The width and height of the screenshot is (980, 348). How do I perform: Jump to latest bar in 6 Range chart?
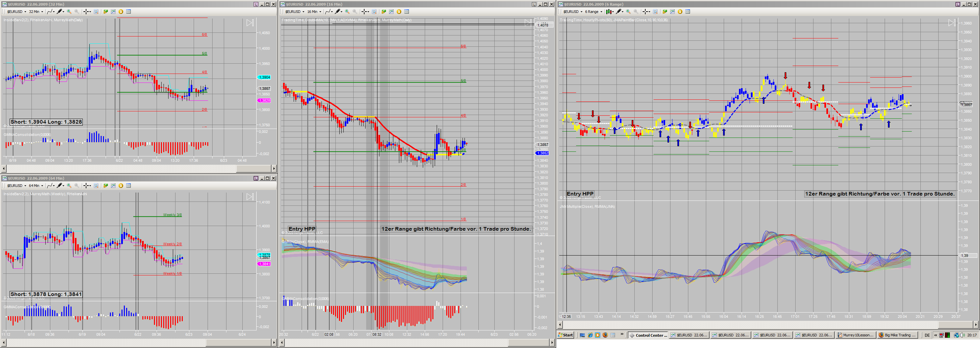(952, 23)
